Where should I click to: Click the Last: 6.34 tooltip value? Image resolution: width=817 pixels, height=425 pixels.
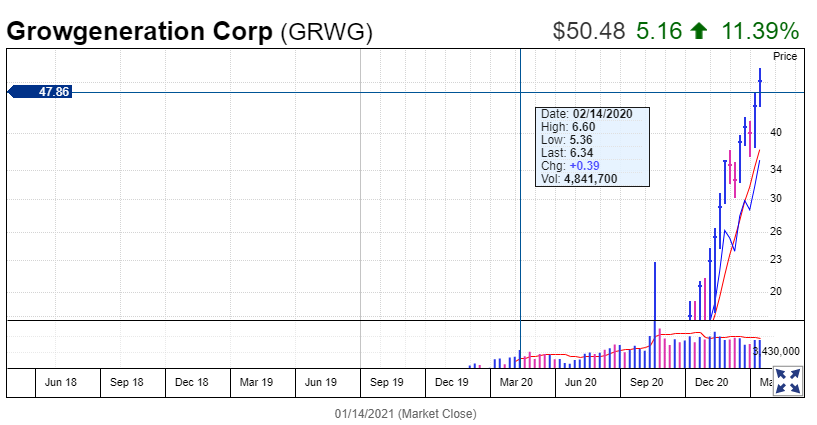[x=567, y=153]
